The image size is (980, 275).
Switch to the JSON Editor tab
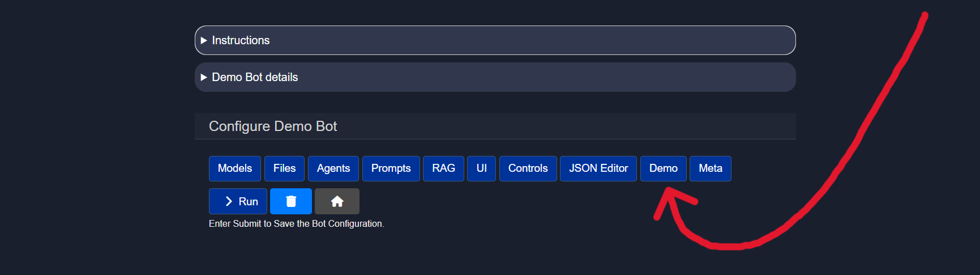598,168
